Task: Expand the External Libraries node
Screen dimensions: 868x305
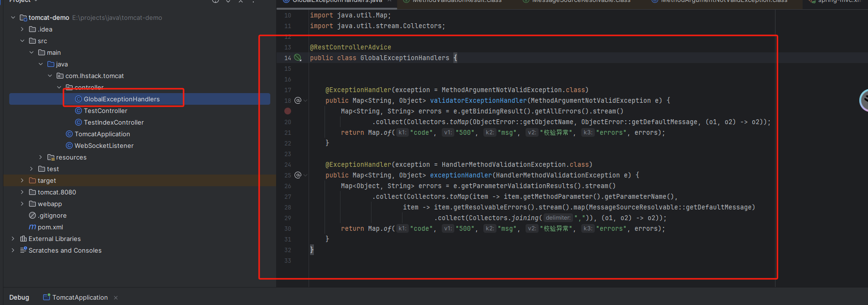Action: tap(13, 239)
